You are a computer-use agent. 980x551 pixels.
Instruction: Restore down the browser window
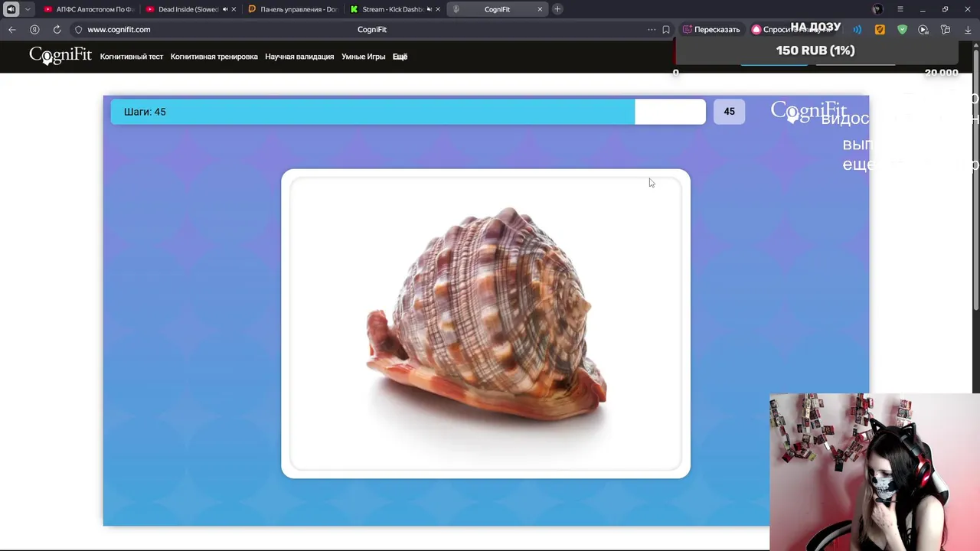(945, 9)
